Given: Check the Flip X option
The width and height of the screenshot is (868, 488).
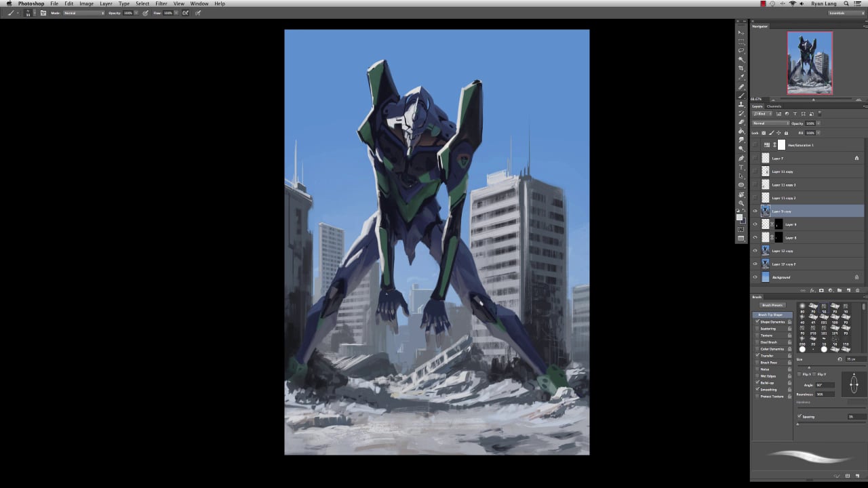Looking at the screenshot, I should (x=800, y=374).
